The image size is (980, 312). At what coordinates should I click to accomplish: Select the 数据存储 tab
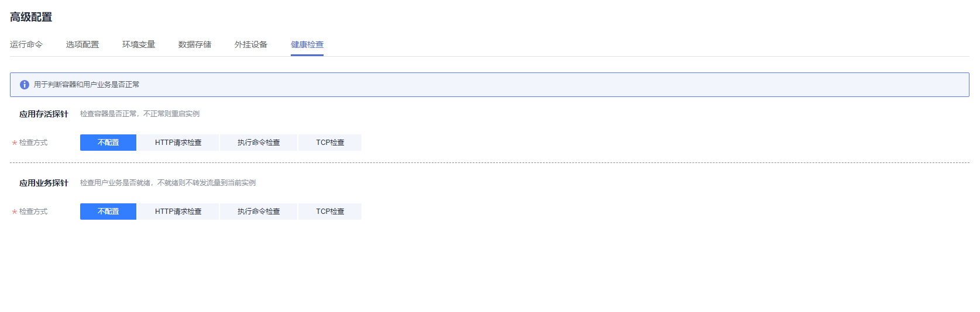point(195,44)
